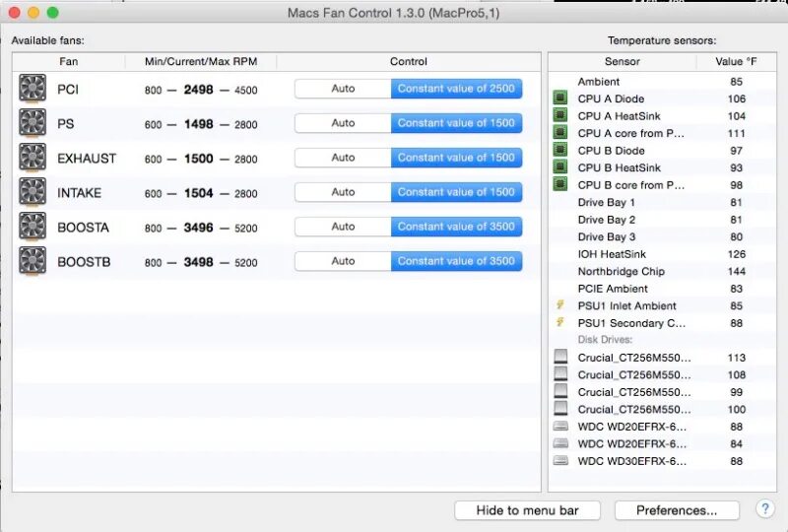
Task: Select PS constant value of 1500
Action: (x=456, y=123)
